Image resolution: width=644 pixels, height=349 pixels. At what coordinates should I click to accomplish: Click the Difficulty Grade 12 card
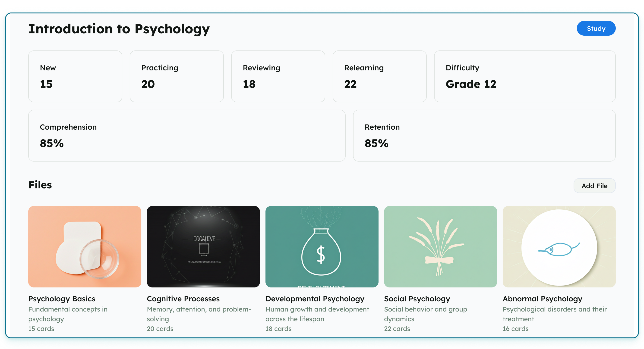(525, 76)
